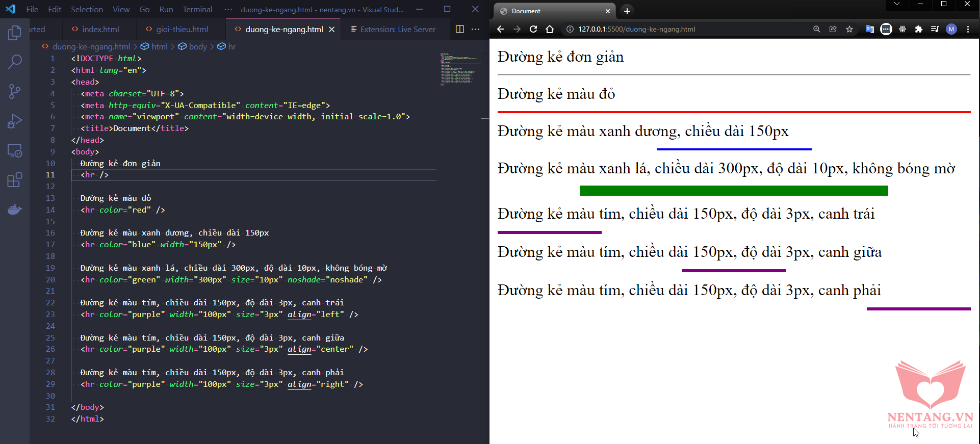Image resolution: width=980 pixels, height=444 pixels.
Task: Open the Source Control view
Action: pos(15,92)
